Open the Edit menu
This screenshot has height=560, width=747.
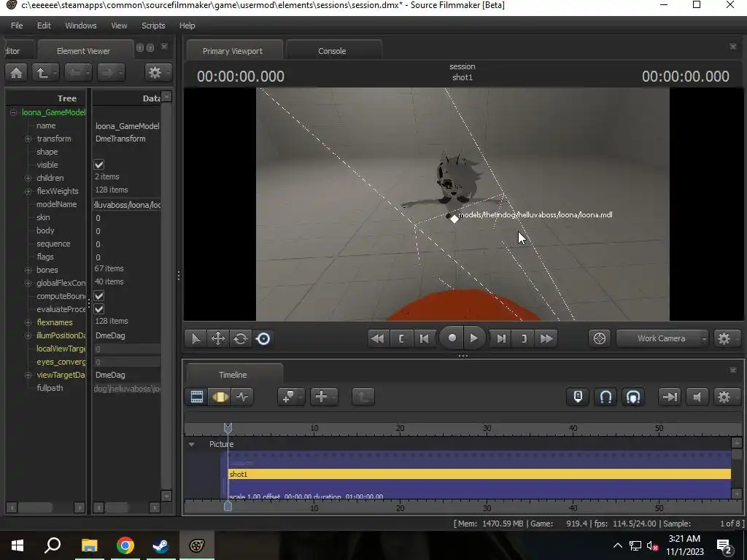tap(44, 26)
